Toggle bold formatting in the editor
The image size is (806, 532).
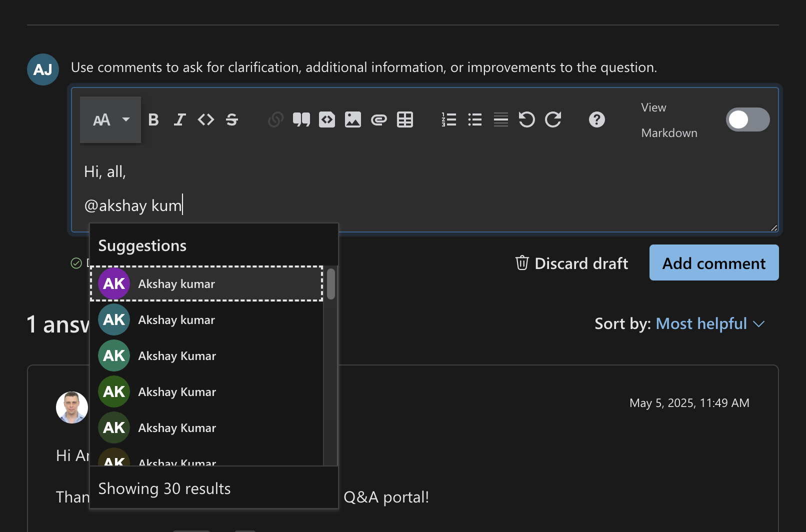tap(153, 120)
